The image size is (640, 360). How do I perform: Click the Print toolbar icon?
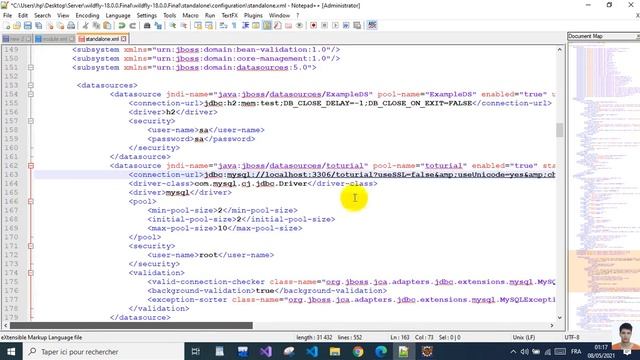71,25
